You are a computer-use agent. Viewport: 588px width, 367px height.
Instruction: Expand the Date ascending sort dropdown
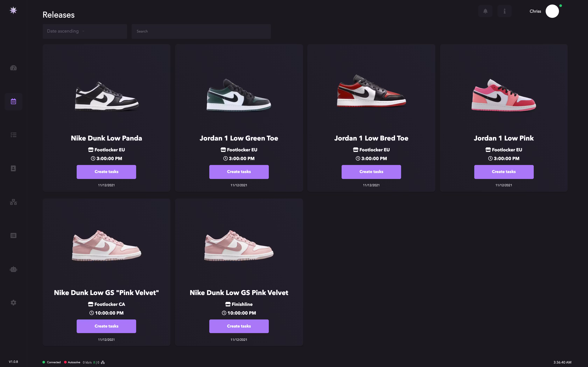pyautogui.click(x=85, y=31)
